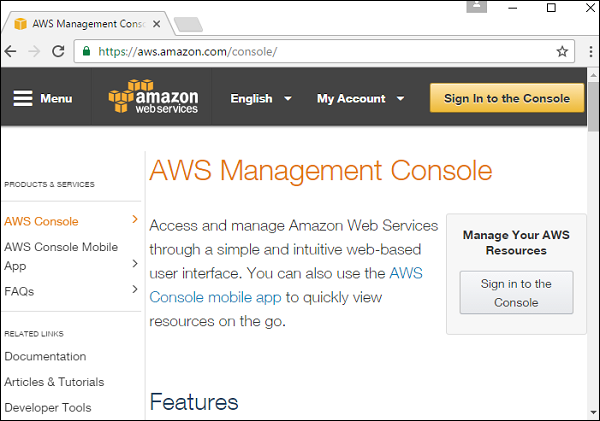Image resolution: width=600 pixels, height=421 pixels.
Task: Click the green secure padlock icon
Action: point(87,51)
